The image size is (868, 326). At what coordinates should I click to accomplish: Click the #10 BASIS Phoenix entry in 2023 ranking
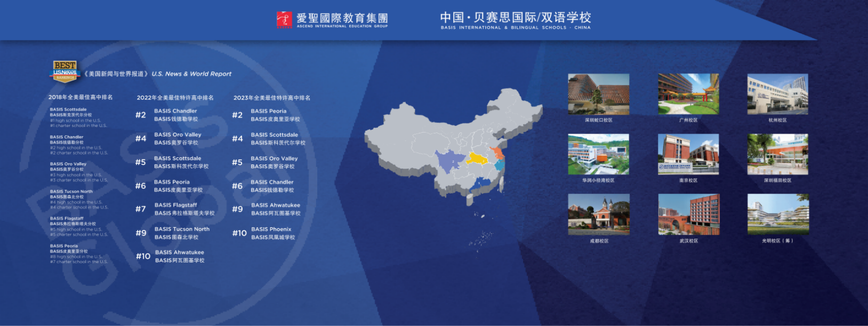tap(264, 233)
